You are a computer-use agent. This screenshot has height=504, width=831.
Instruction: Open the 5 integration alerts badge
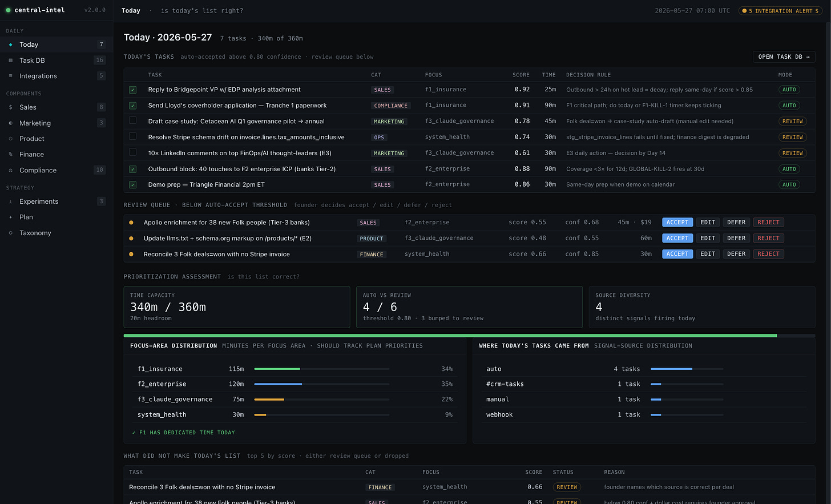click(x=780, y=11)
